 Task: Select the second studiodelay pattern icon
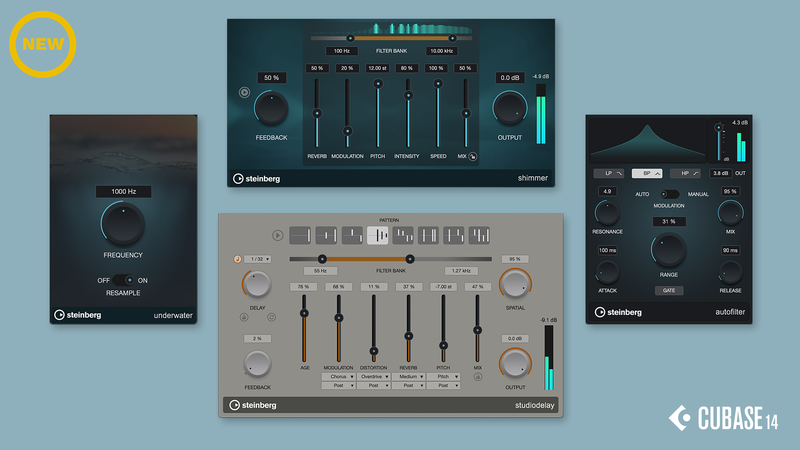[326, 236]
